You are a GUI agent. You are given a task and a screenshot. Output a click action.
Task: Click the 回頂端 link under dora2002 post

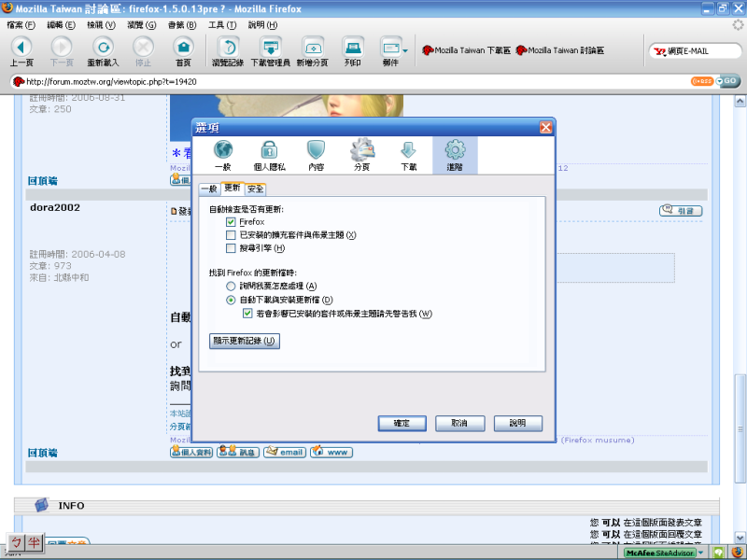coord(42,453)
